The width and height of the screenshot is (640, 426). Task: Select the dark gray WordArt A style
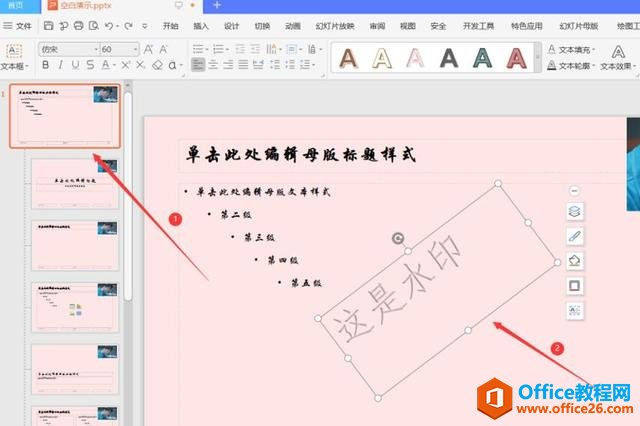(x=449, y=58)
